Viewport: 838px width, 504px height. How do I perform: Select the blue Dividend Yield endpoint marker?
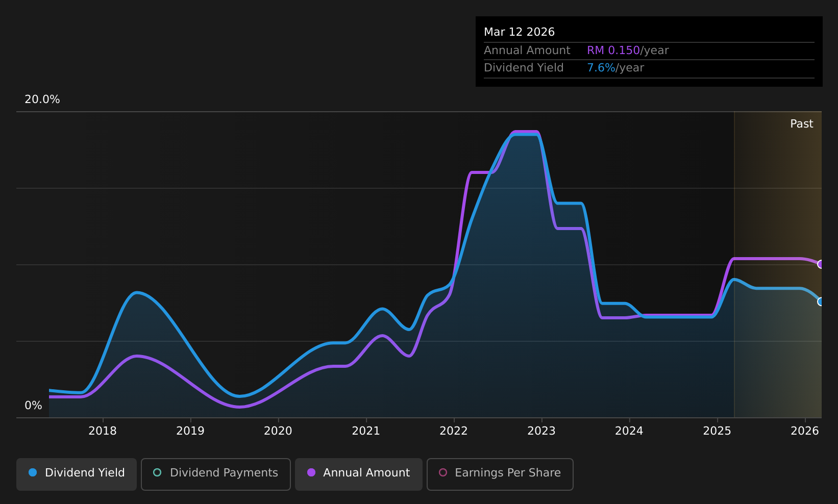click(x=821, y=301)
